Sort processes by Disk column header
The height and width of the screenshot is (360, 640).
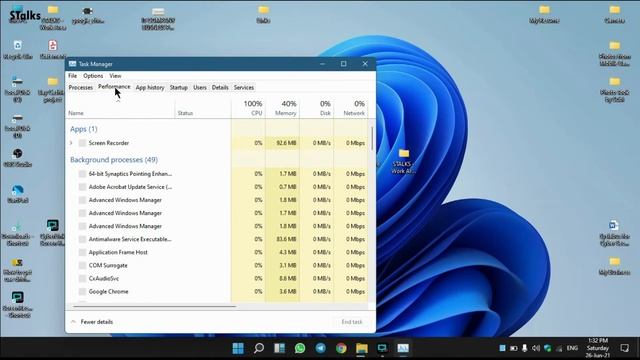(x=316, y=108)
